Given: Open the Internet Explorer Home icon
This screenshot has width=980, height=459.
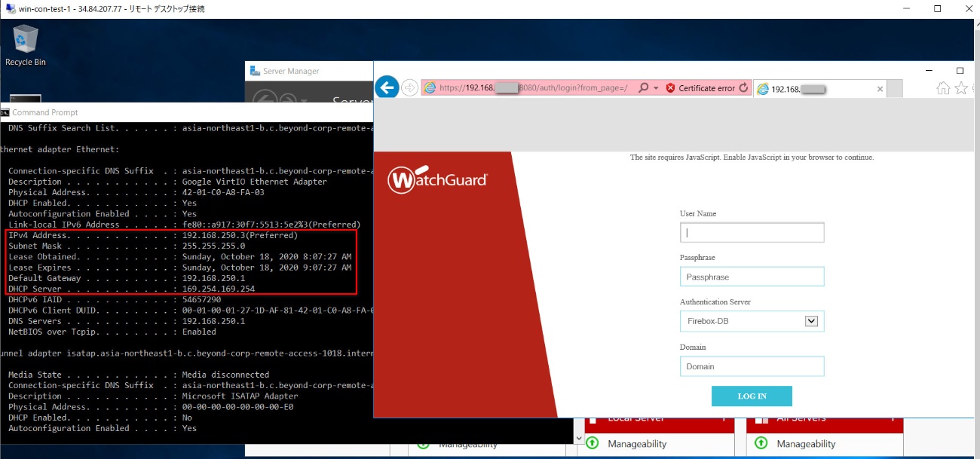Looking at the screenshot, I should click(x=943, y=88).
